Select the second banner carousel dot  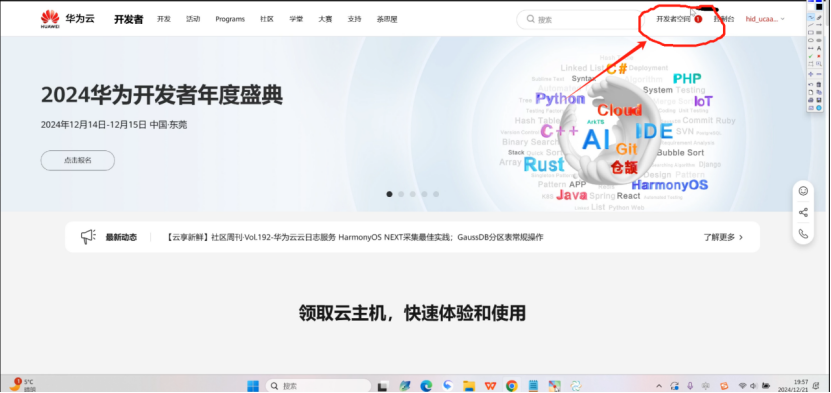tap(401, 194)
